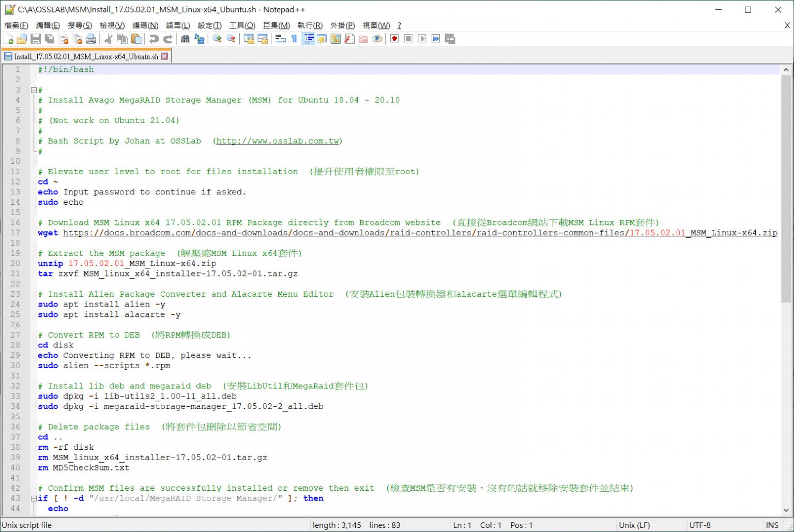The width and height of the screenshot is (794, 532).
Task: Click the Undo arrow icon
Action: coord(154,39)
